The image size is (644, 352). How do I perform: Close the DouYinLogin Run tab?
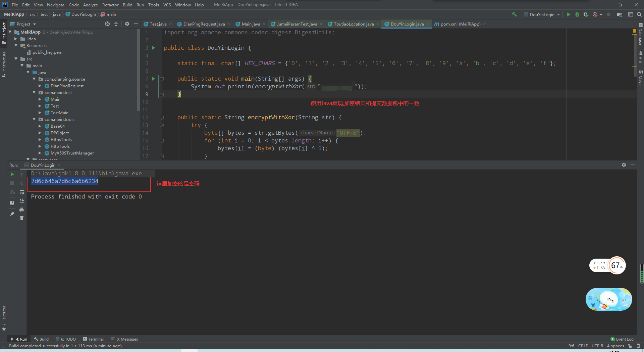click(59, 165)
